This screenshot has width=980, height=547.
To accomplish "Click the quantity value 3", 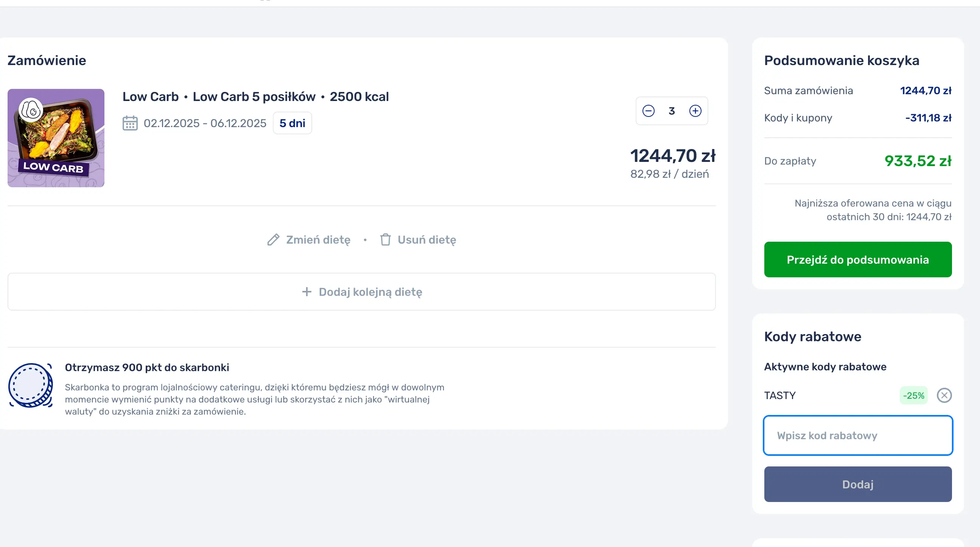I will (672, 111).
